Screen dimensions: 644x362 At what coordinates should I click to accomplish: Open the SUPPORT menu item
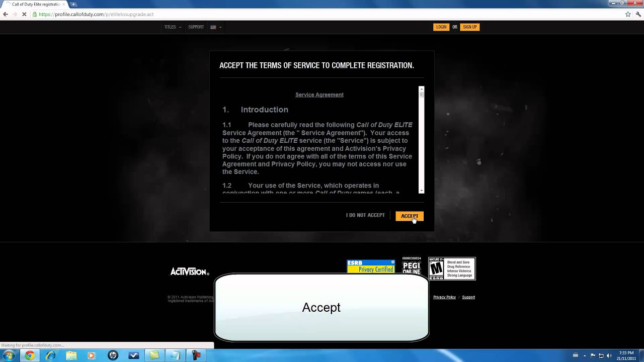196,27
